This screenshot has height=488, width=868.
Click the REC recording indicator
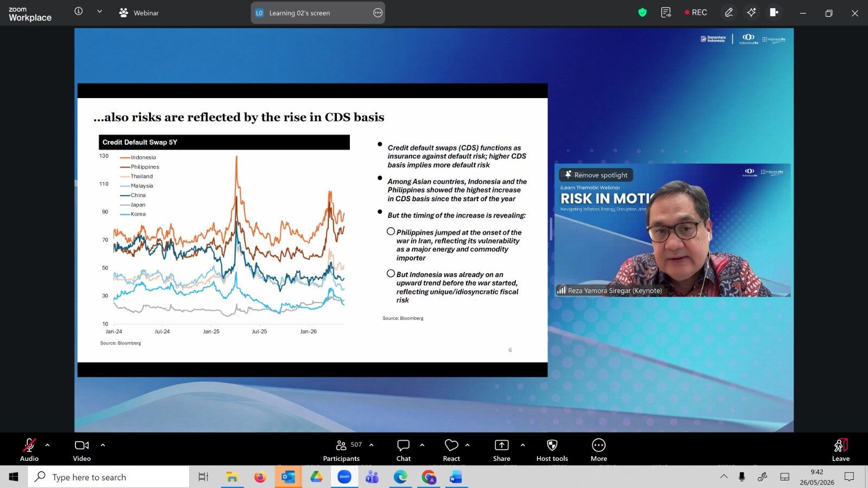tap(695, 12)
